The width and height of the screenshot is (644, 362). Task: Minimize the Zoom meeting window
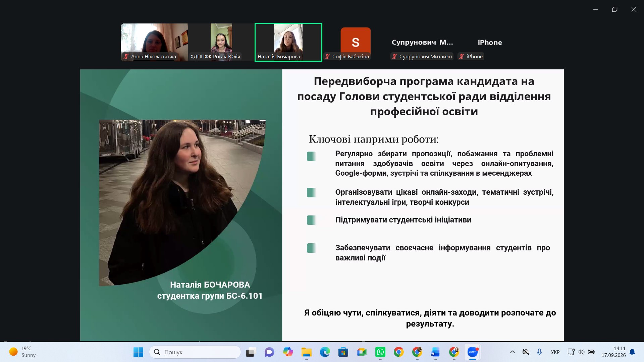[596, 9]
